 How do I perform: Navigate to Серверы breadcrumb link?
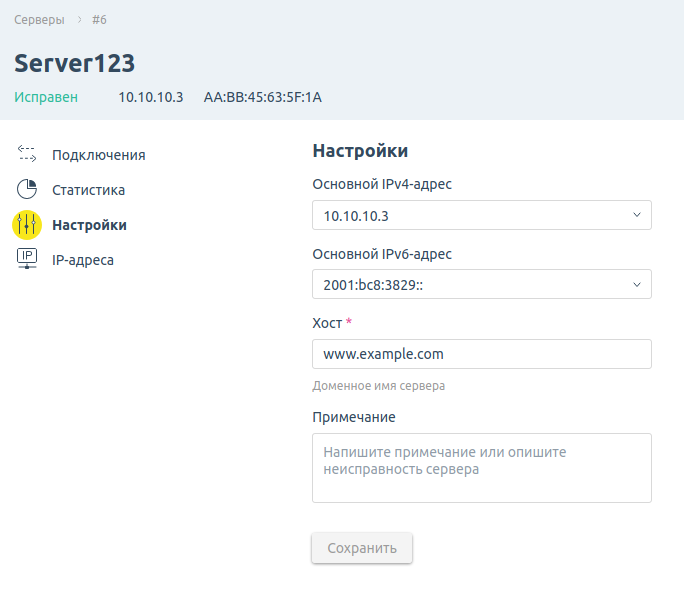[39, 19]
